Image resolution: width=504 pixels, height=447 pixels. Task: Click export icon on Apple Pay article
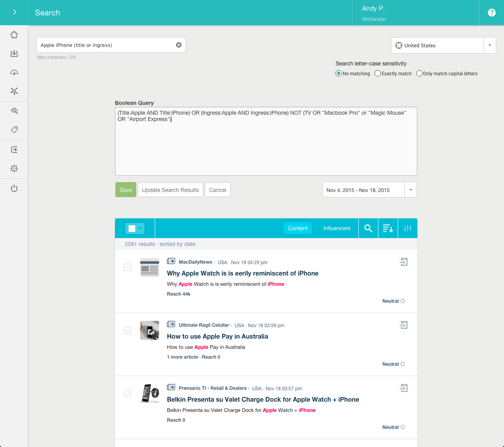click(404, 325)
